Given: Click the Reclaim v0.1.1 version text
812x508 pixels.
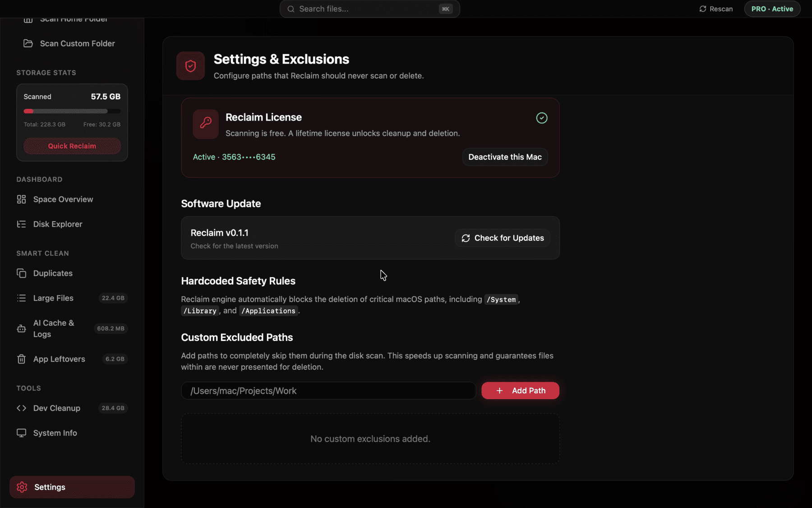Looking at the screenshot, I should coord(219,233).
